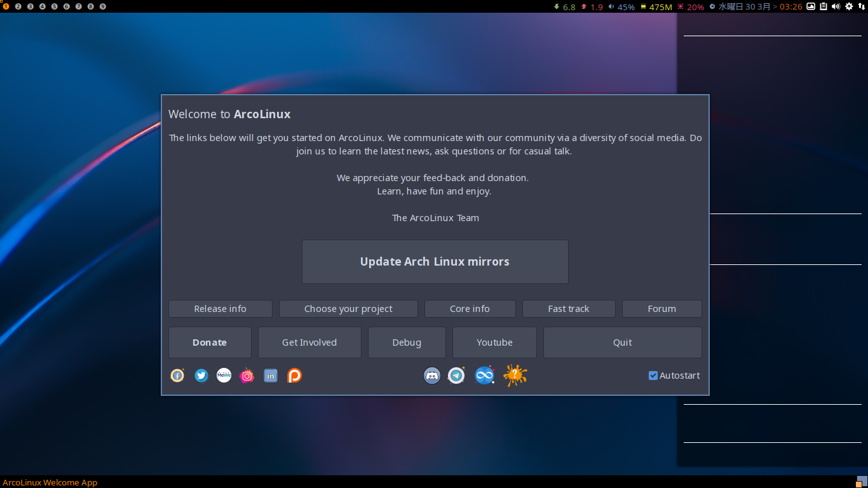
Task: Click the layout indicator icon in the bottom bar
Action: point(862,482)
